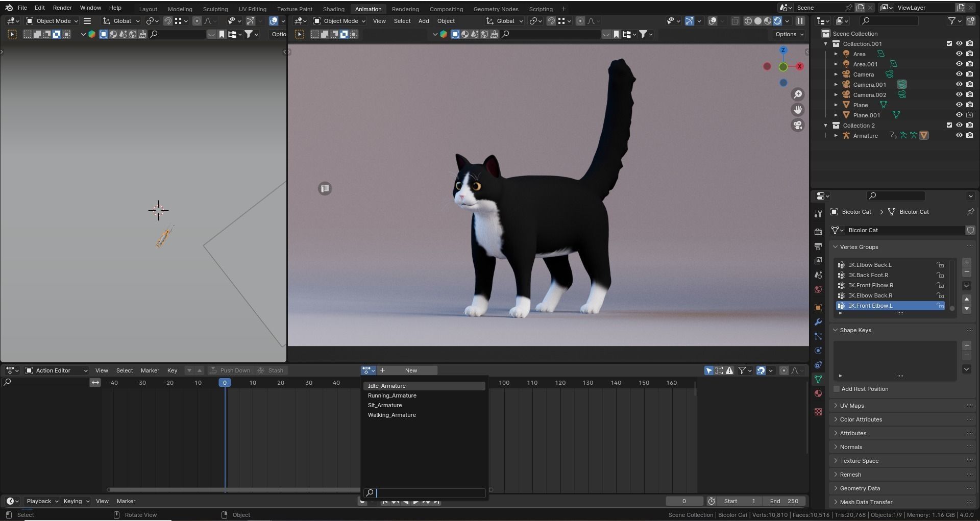Open the Scene properties tab icon

[x=818, y=275]
